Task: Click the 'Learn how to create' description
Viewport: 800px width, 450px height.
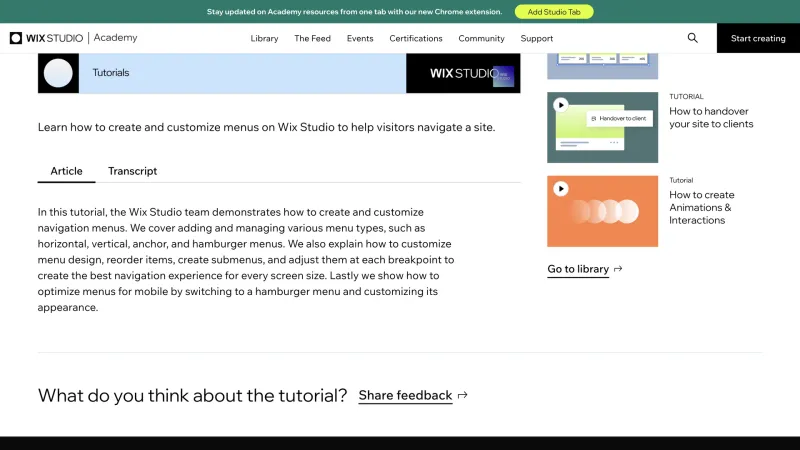Action: pos(266,127)
